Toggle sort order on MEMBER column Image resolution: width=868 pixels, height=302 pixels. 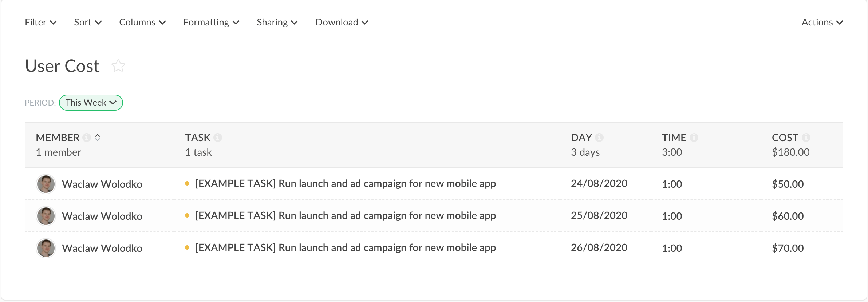pos(98,138)
